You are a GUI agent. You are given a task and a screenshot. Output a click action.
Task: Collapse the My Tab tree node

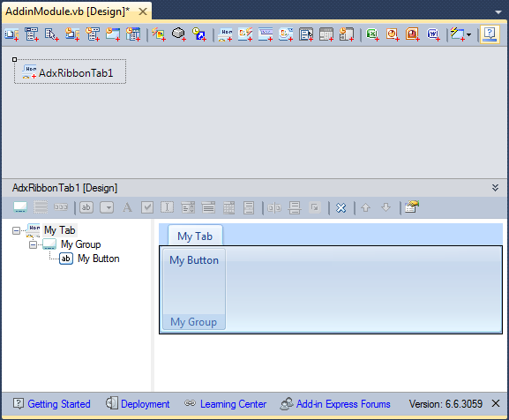16,230
